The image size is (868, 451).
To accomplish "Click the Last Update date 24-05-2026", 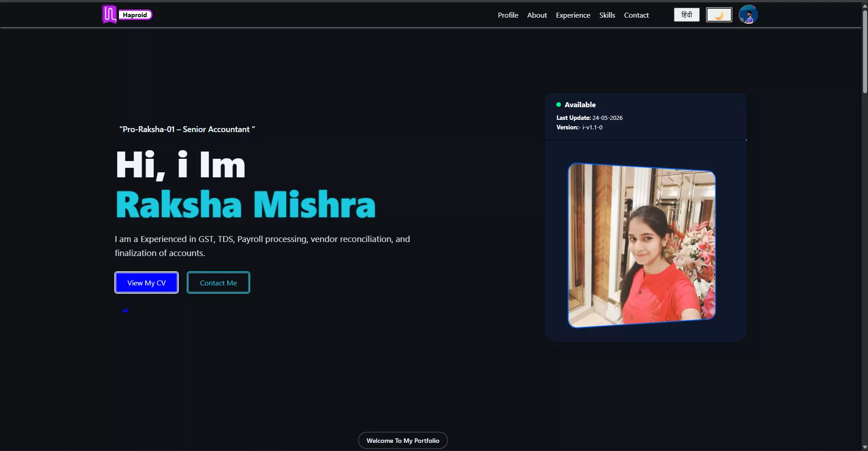I will tap(607, 118).
